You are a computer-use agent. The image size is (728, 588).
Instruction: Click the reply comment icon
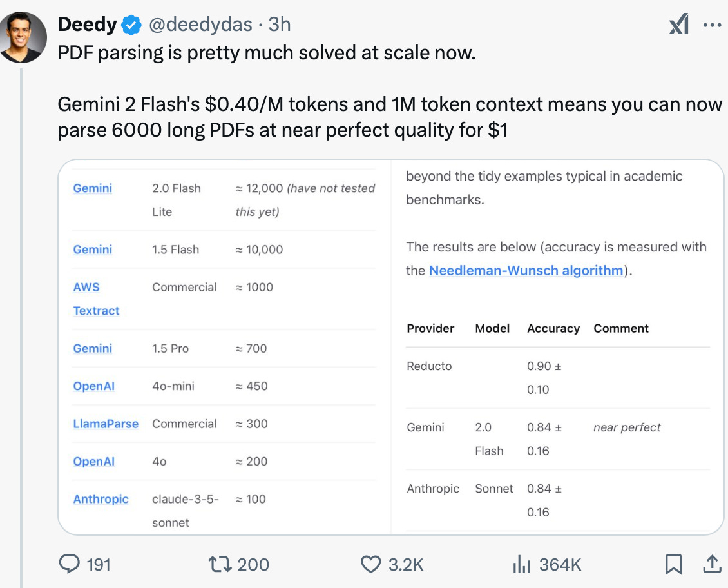(68, 565)
